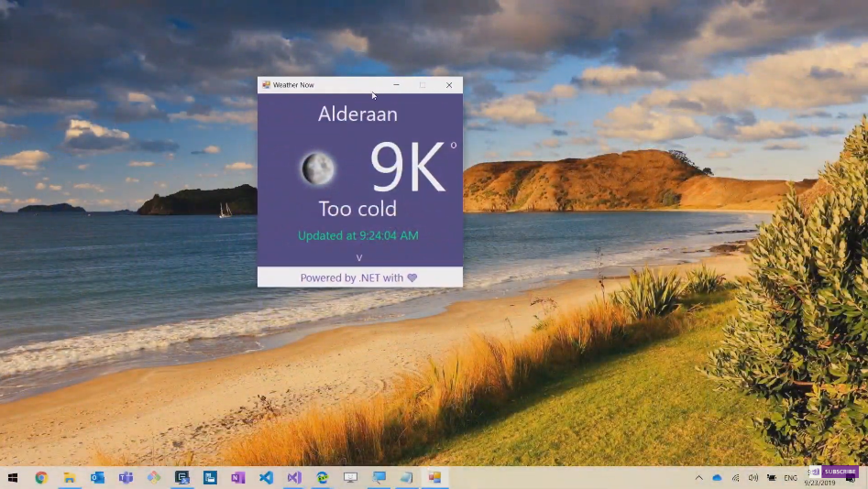Open Outlook from the taskbar
Image resolution: width=868 pixels, height=489 pixels.
(97, 478)
